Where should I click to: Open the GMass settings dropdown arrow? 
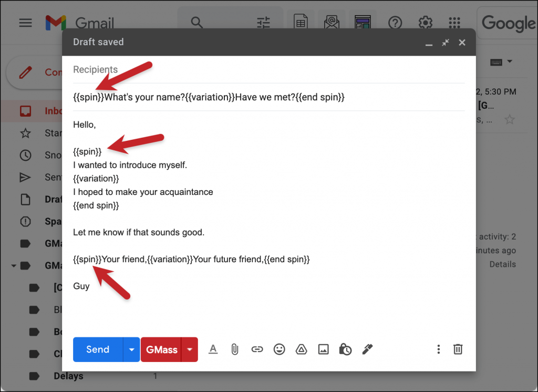tap(190, 349)
